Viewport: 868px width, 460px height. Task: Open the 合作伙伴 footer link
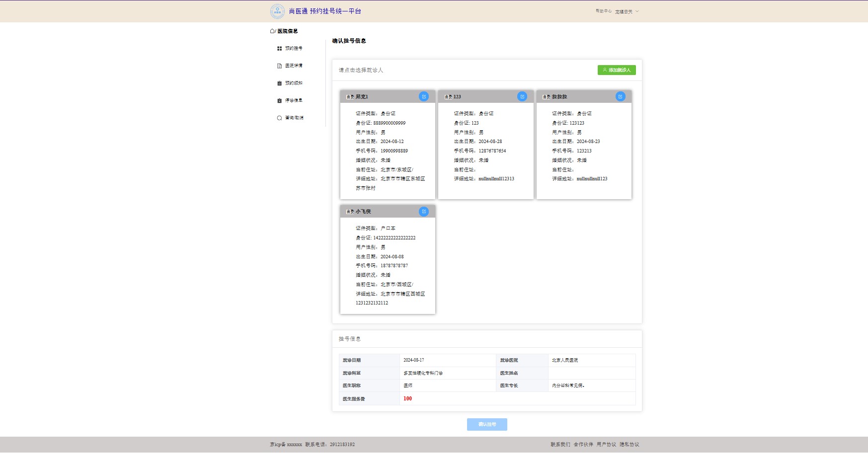(583, 445)
